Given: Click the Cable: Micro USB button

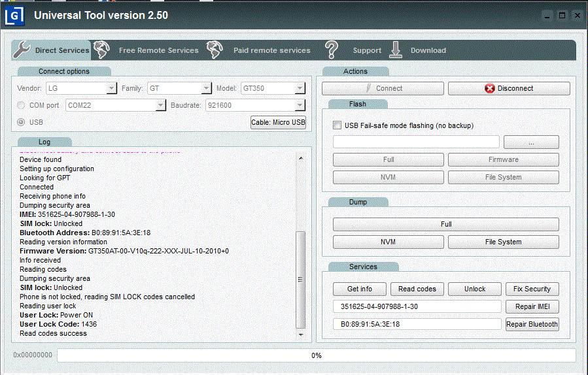Looking at the screenshot, I should coord(278,123).
